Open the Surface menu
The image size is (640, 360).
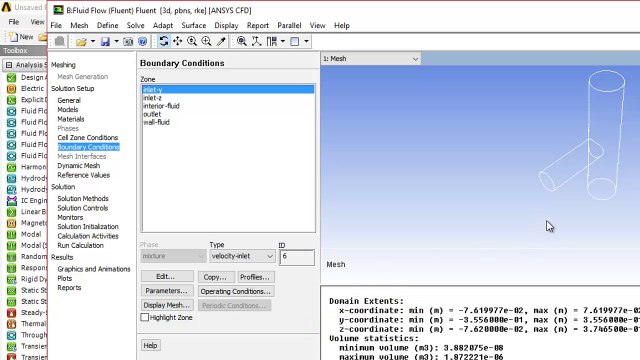click(194, 25)
